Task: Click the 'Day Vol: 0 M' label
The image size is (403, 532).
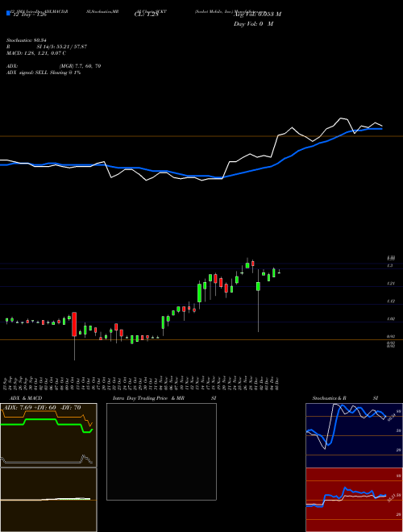Action: tap(253, 24)
